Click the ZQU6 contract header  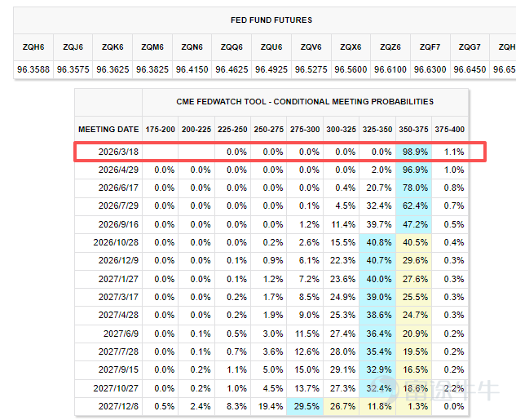[x=271, y=47]
